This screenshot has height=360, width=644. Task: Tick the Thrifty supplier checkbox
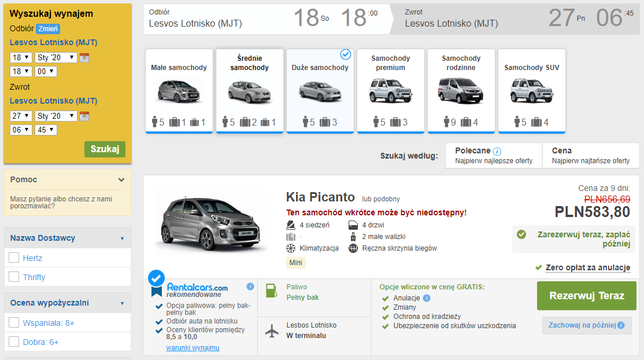pos(14,277)
